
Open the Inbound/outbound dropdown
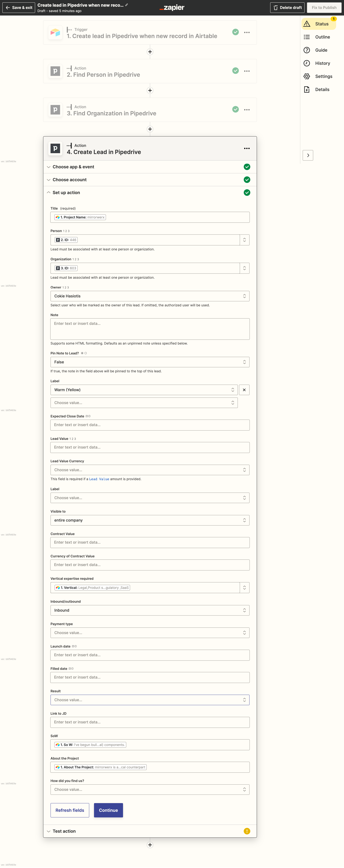[150, 610]
